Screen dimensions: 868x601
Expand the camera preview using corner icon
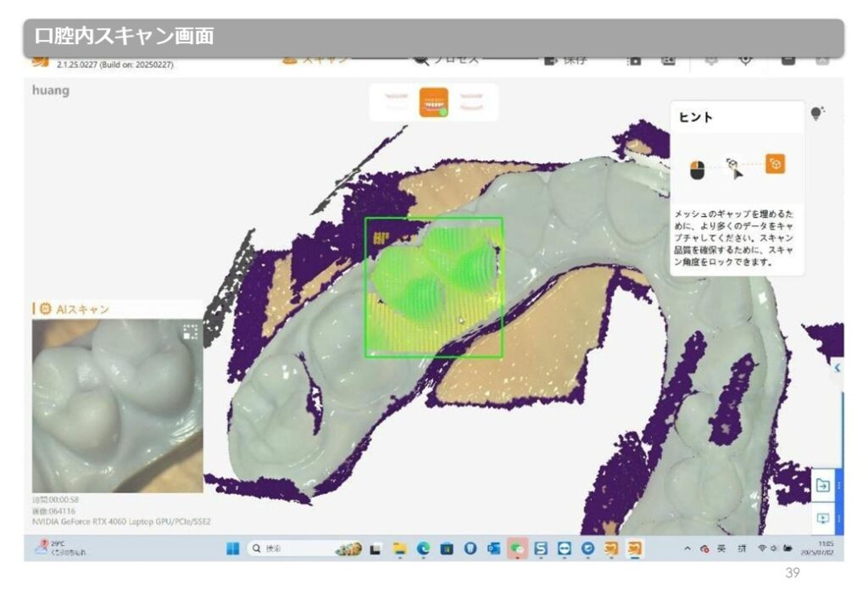pyautogui.click(x=190, y=332)
